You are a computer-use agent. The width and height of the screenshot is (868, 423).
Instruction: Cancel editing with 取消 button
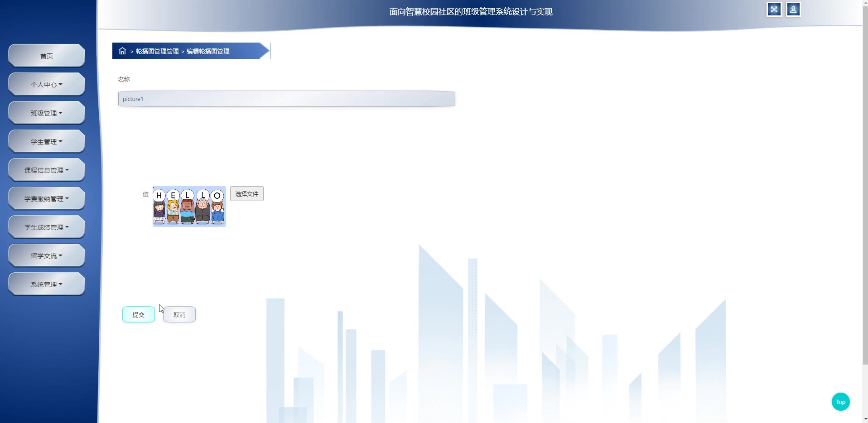pyautogui.click(x=179, y=314)
